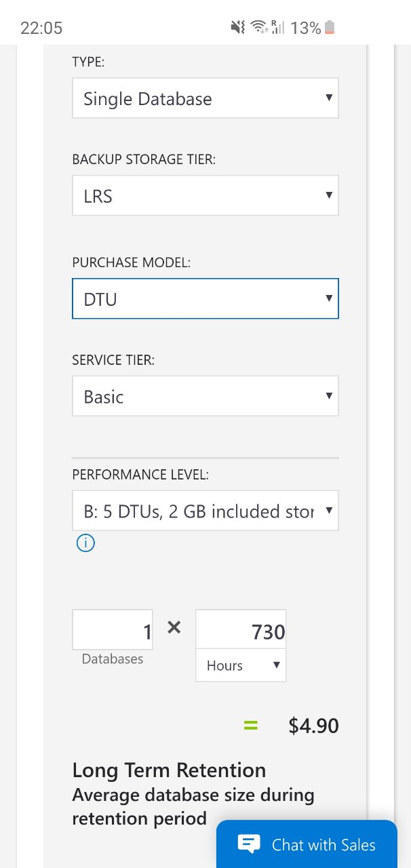
Task: Click the PURCHASE MODEL label
Action: point(132,263)
